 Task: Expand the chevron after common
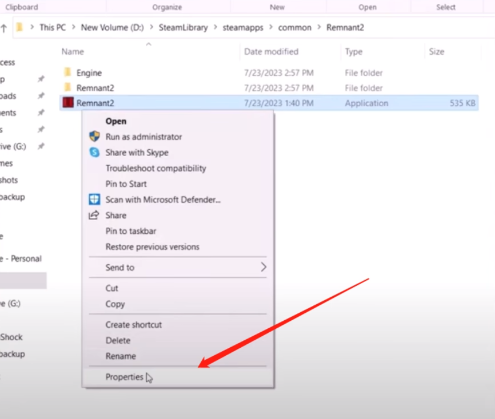[319, 27]
